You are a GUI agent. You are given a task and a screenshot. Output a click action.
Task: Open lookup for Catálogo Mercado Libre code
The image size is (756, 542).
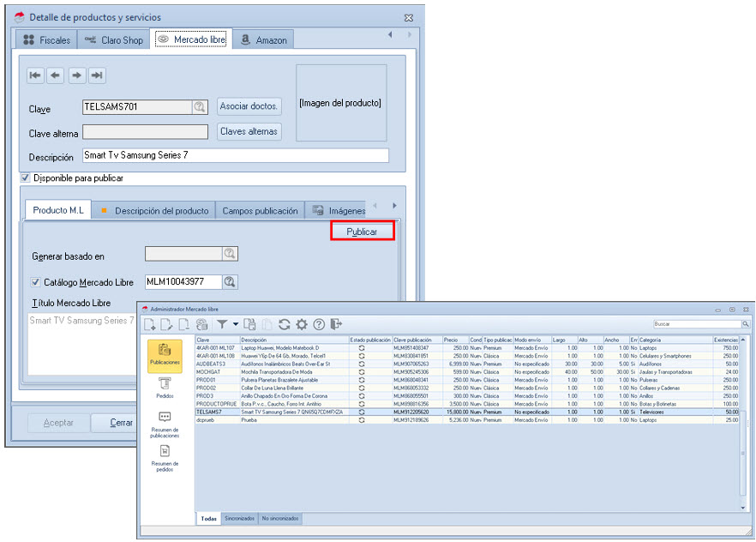point(230,281)
